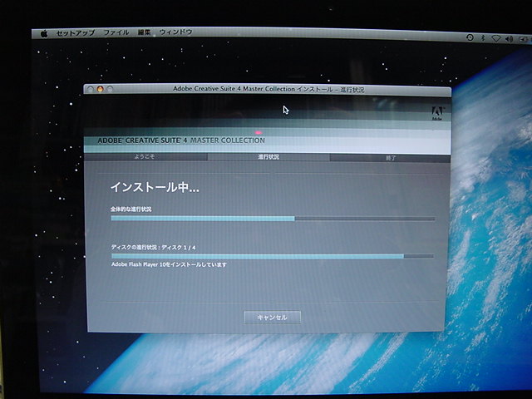The image size is (532, 399).
Task: Click the installer window title bar text
Action: pos(268,89)
